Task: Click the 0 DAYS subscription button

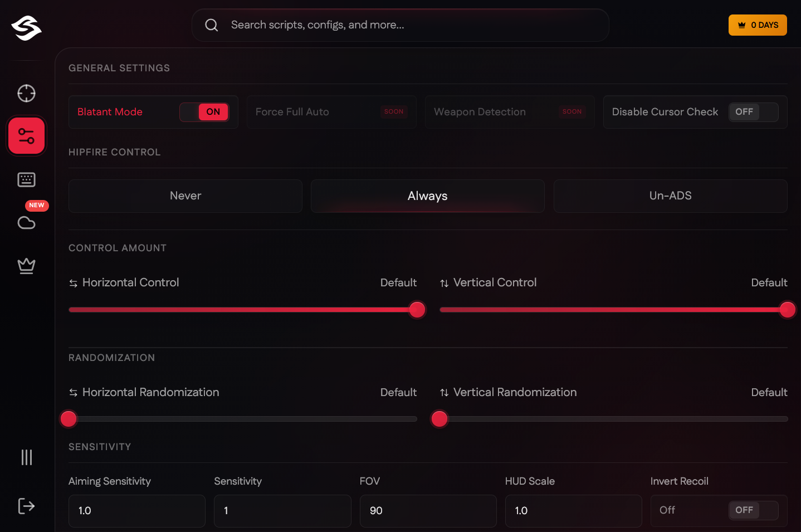Action: pyautogui.click(x=758, y=25)
